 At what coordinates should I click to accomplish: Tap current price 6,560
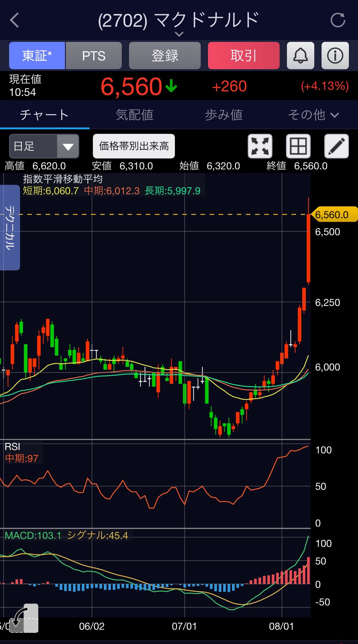pos(131,86)
